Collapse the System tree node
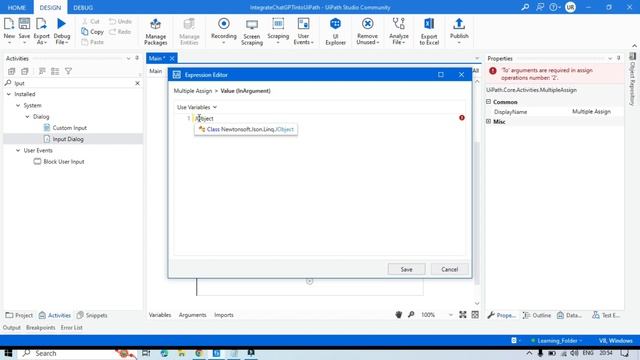The width and height of the screenshot is (640, 360). 18,106
